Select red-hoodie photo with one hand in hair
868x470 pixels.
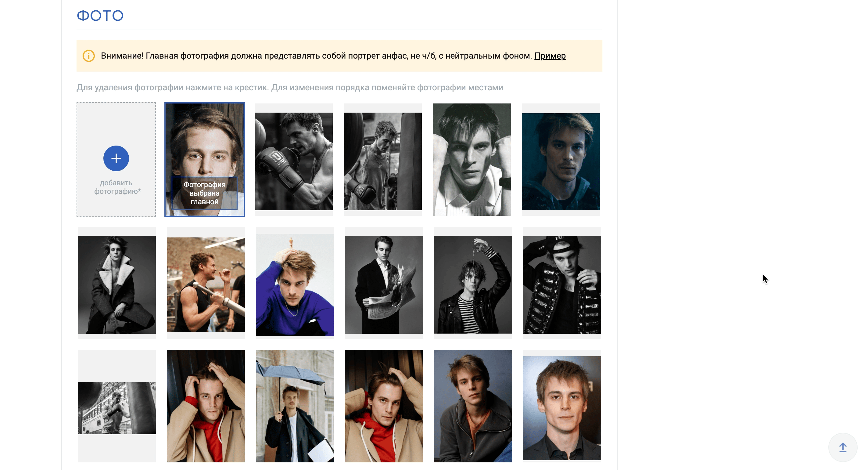[384, 406]
